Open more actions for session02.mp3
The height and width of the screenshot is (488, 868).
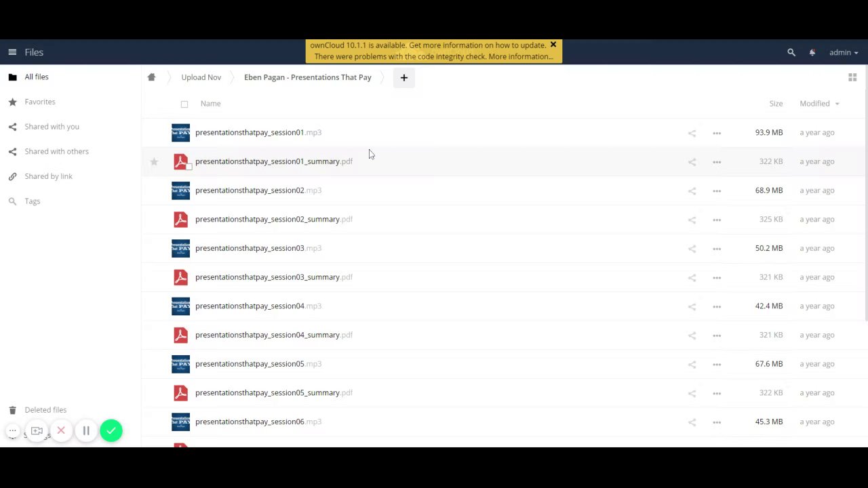tap(717, 190)
